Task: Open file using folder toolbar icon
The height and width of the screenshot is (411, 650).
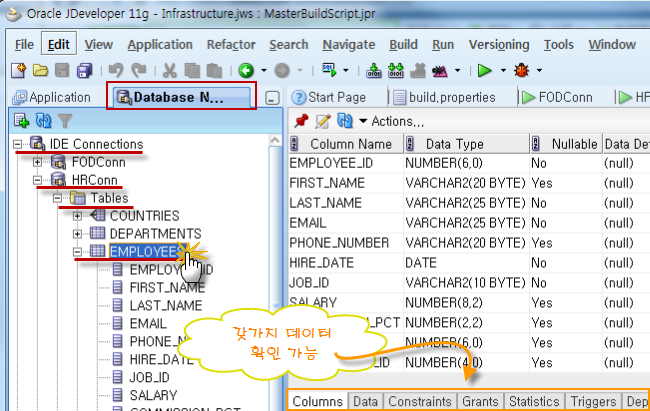Action: 40,71
